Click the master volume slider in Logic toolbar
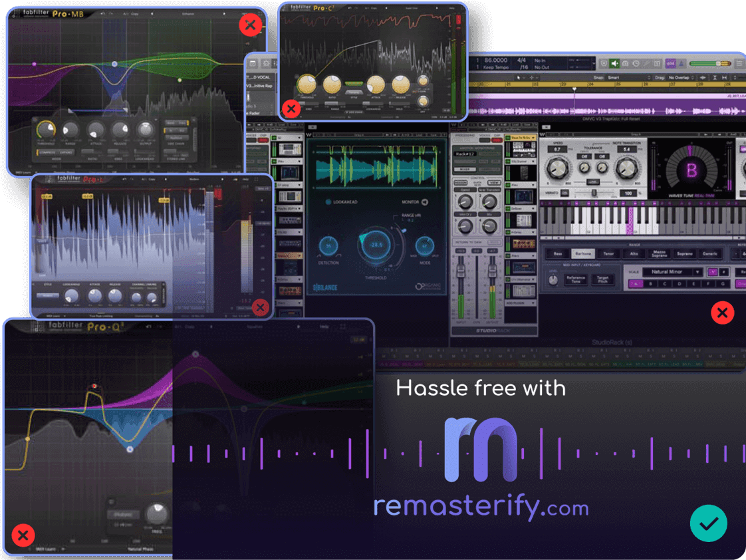746x560 pixels. click(x=711, y=63)
